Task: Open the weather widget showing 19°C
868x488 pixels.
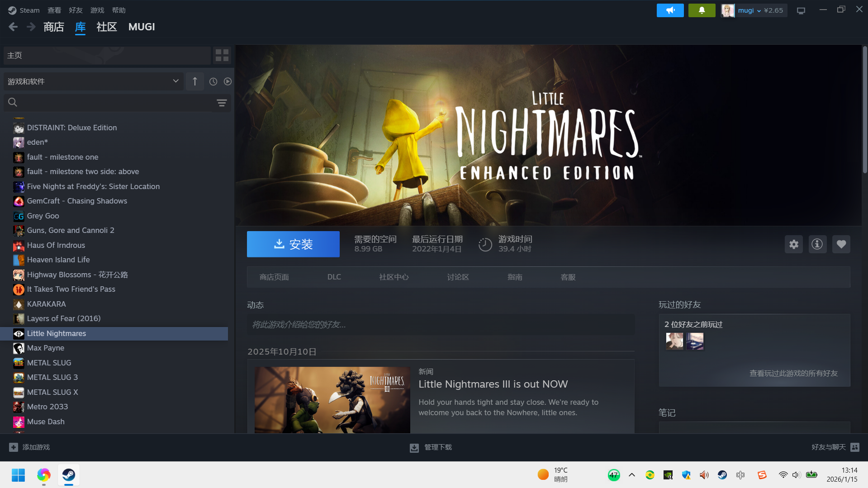Action: click(553, 475)
